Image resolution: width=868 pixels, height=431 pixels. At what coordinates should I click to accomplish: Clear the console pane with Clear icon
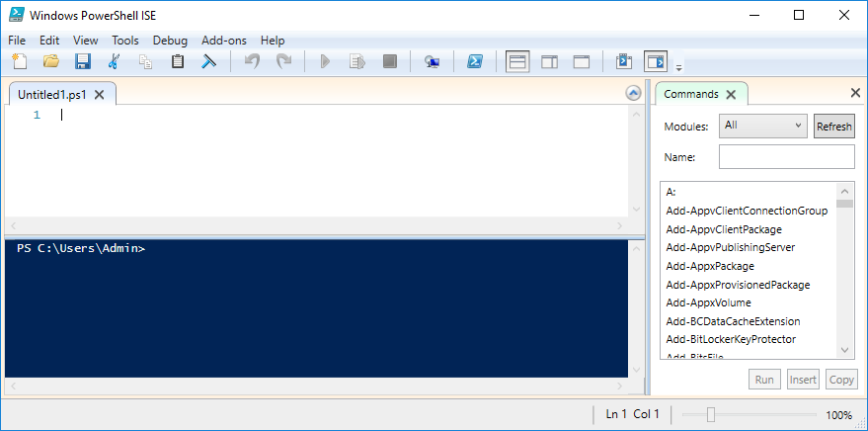tap(208, 61)
